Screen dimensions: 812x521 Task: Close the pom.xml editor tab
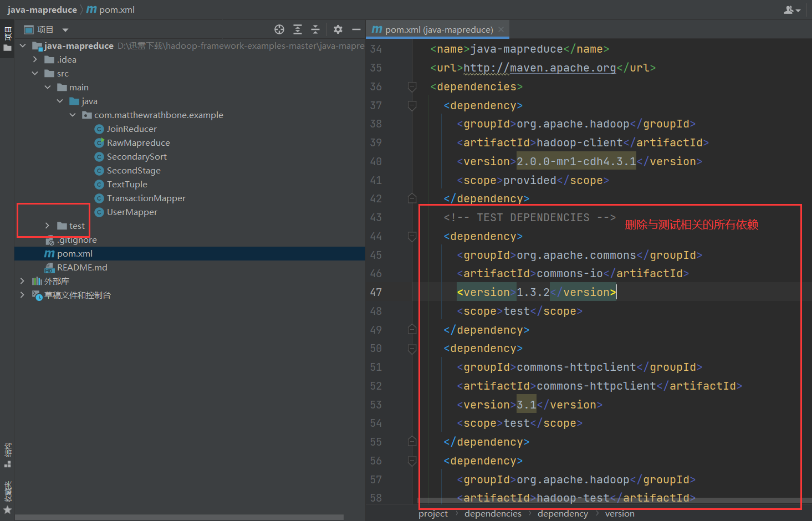(x=501, y=29)
